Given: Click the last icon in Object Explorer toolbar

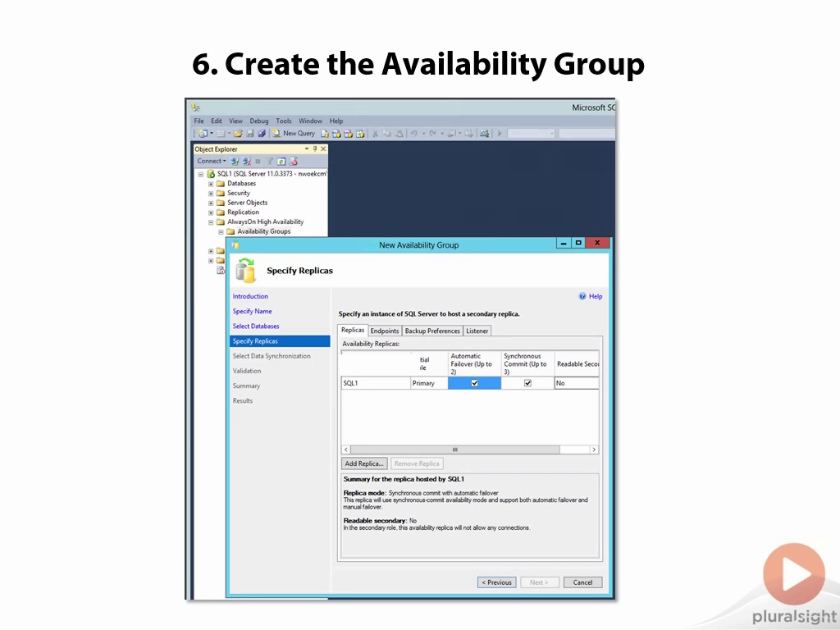Looking at the screenshot, I should (293, 162).
